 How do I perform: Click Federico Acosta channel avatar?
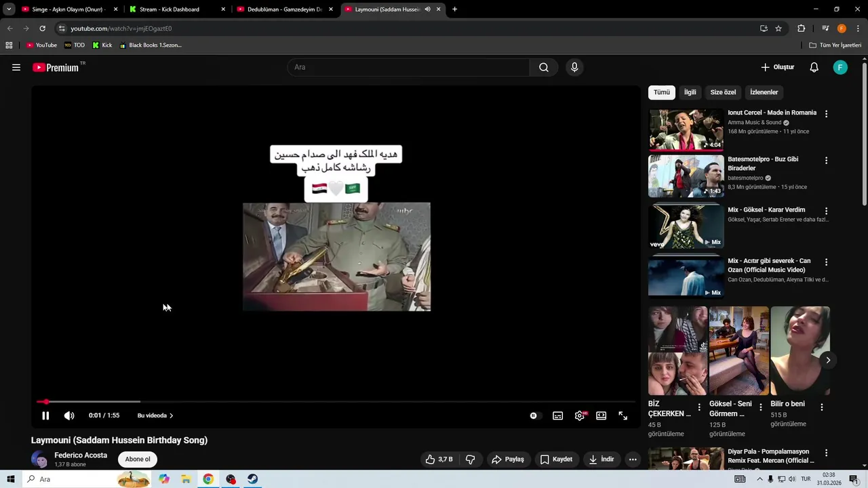pyautogui.click(x=40, y=460)
